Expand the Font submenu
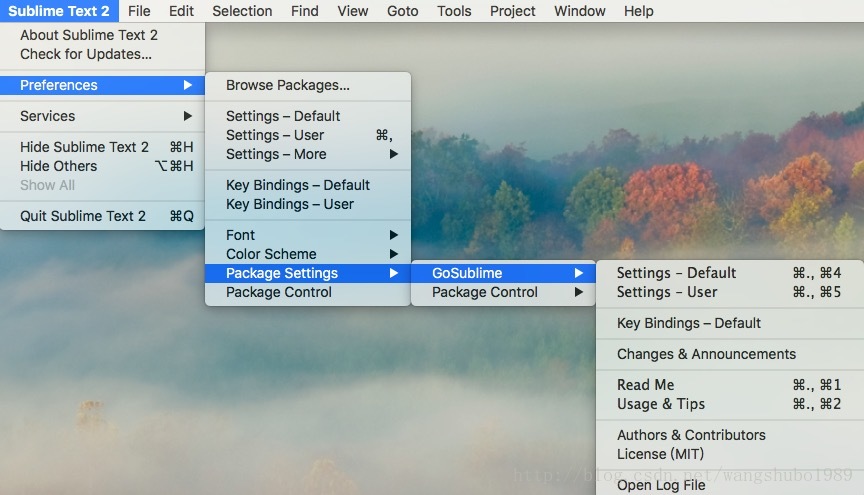 point(308,235)
